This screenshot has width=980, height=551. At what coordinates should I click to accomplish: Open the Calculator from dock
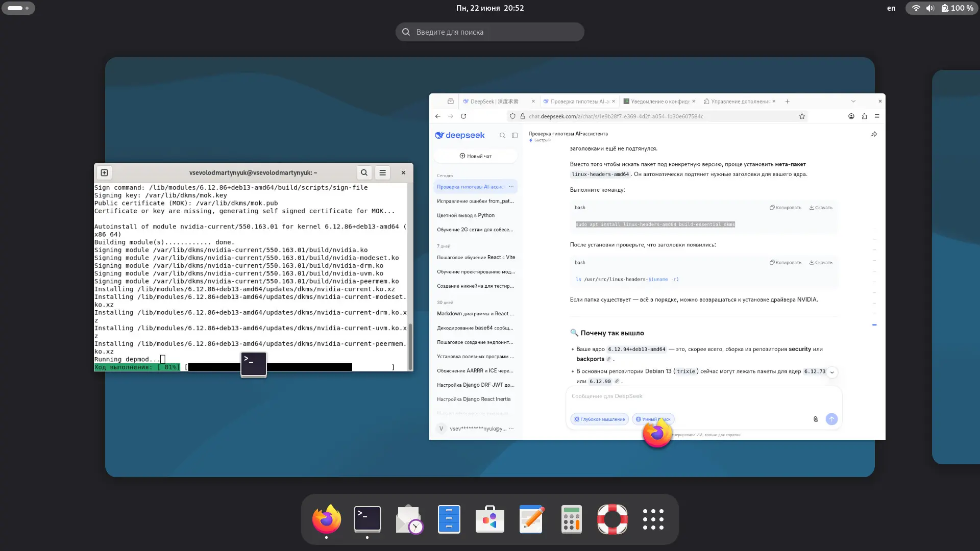tap(572, 519)
